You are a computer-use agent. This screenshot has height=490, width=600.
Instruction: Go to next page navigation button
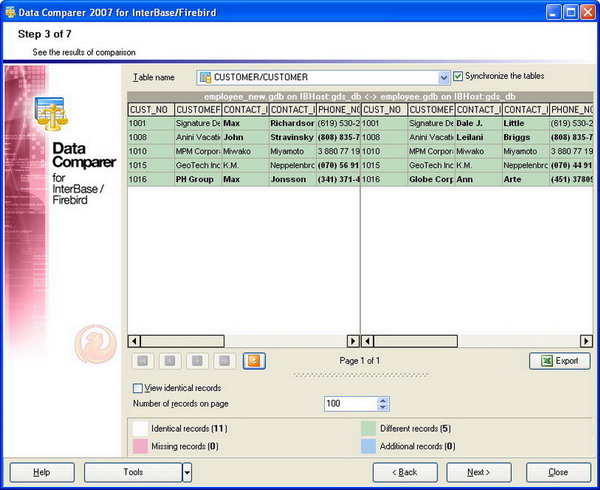197,361
